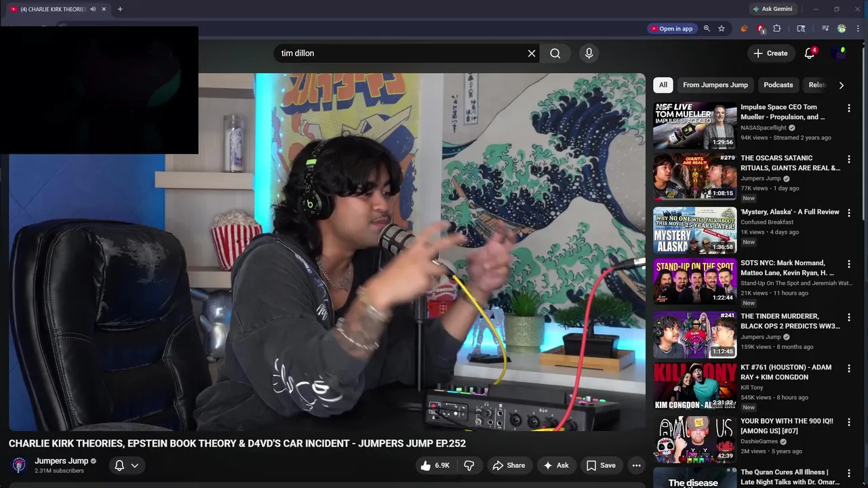Select the Podcasts filter chip
Viewport: 868px width, 488px height.
tap(778, 85)
